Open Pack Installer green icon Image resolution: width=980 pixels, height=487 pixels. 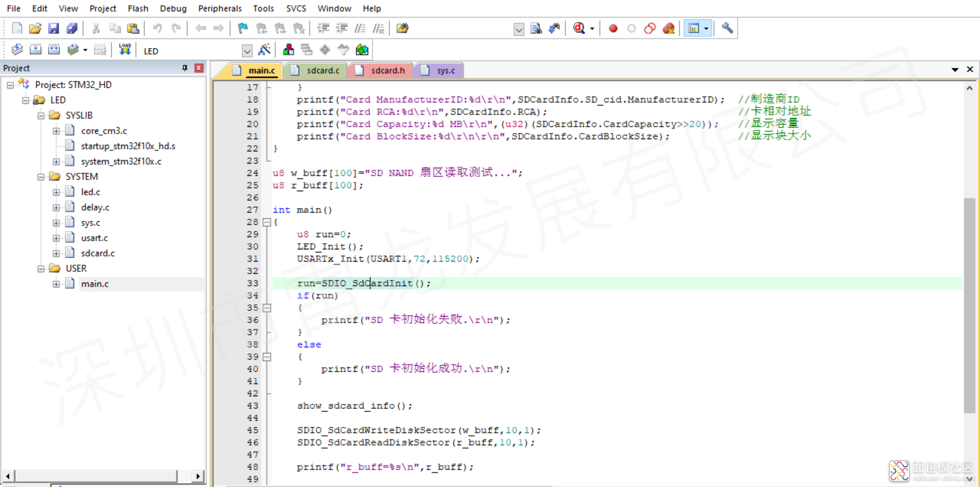tap(362, 50)
